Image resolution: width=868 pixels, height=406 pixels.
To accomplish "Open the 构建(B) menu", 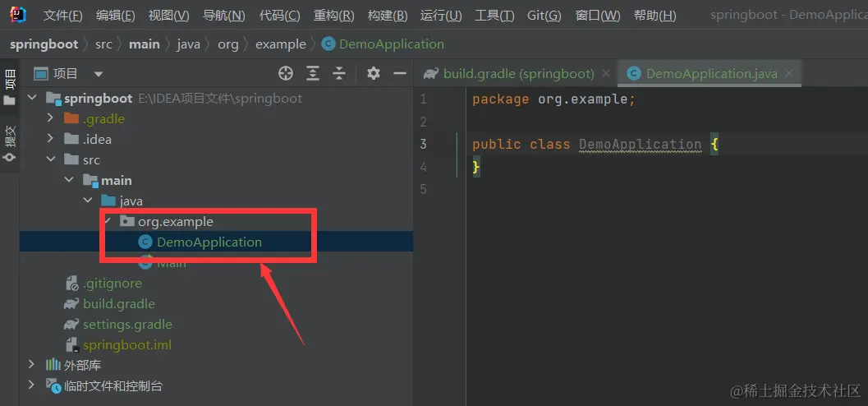I will pyautogui.click(x=388, y=16).
